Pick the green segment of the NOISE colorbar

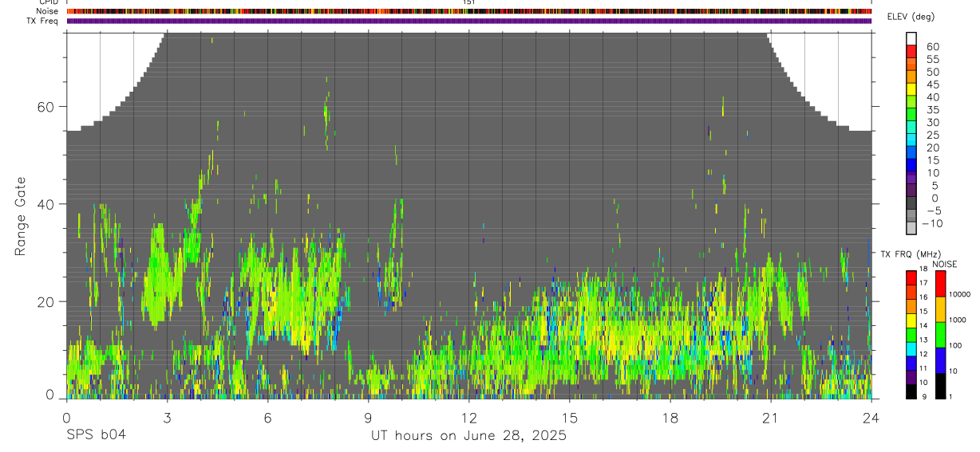940,335
